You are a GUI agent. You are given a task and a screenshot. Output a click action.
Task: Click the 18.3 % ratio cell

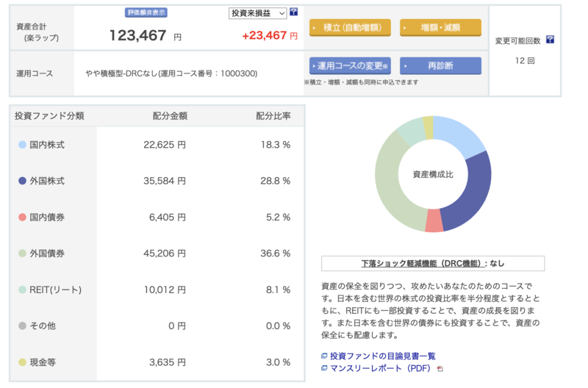point(276,145)
